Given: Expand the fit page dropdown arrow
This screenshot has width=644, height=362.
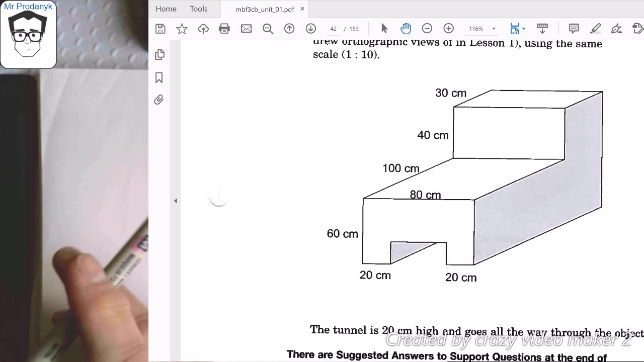Looking at the screenshot, I should (524, 29).
